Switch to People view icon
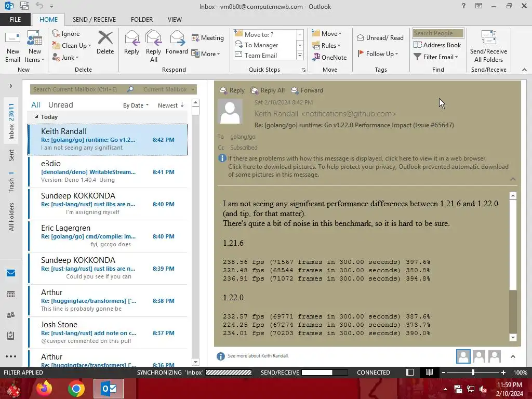 [x=11, y=315]
